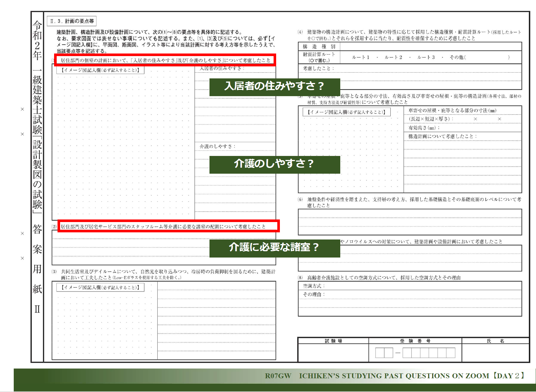Choose ルート２ in the seismic route row
Viewport: 536px width, 392px height.
point(393,57)
